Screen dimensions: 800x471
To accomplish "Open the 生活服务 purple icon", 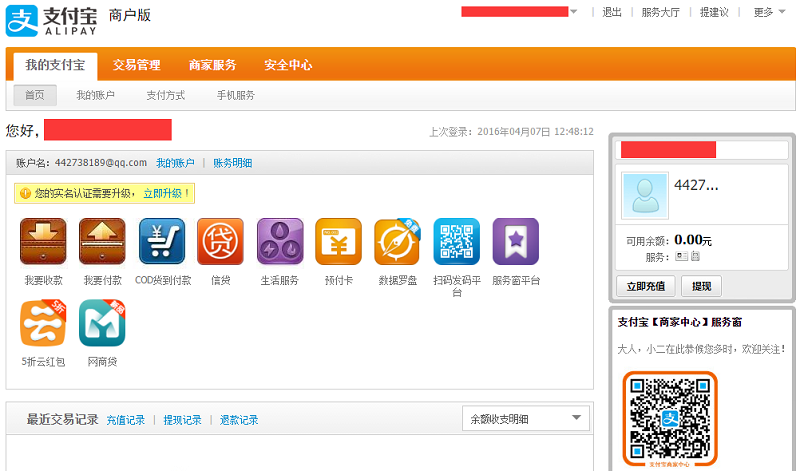I will point(280,241).
